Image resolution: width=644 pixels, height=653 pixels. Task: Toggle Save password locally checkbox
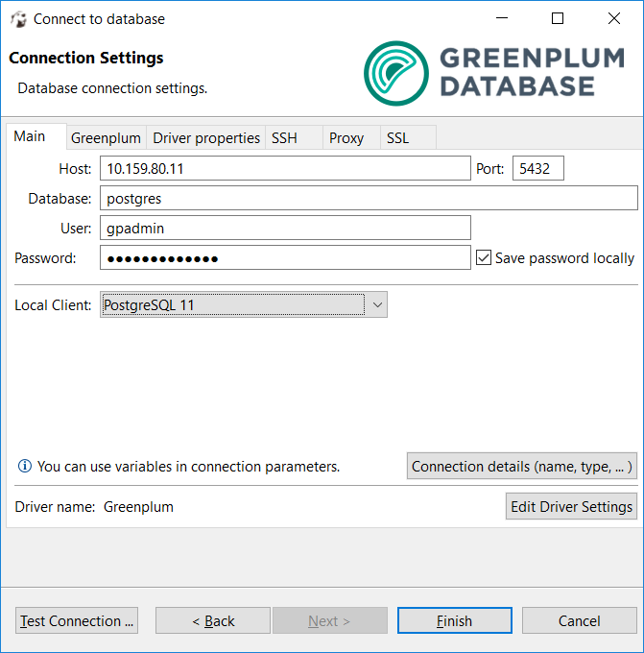pyautogui.click(x=484, y=257)
